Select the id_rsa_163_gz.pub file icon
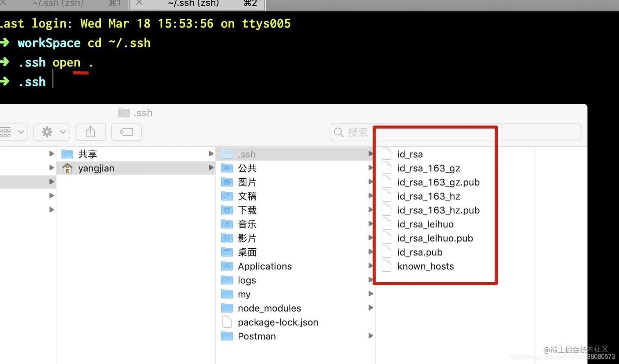619x364 pixels. (x=386, y=182)
